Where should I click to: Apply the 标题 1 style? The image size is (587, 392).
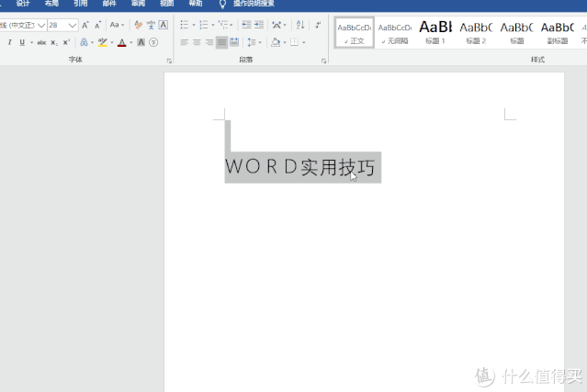[x=435, y=32]
